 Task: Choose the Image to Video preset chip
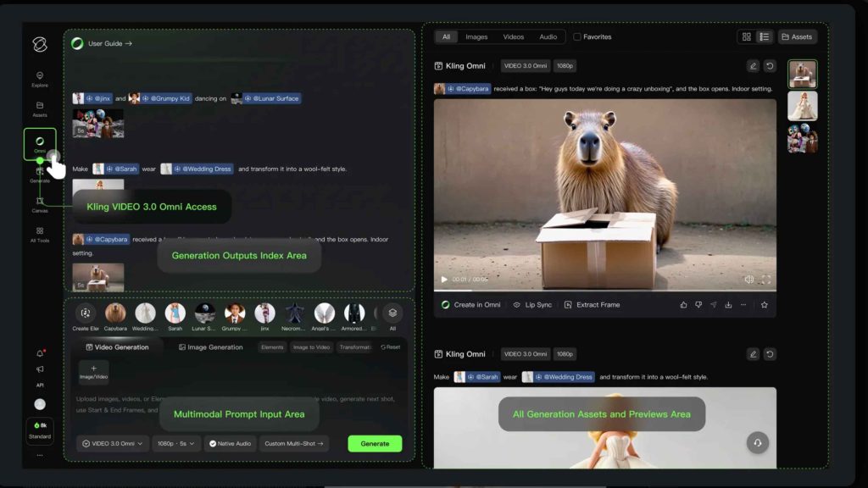(x=311, y=347)
